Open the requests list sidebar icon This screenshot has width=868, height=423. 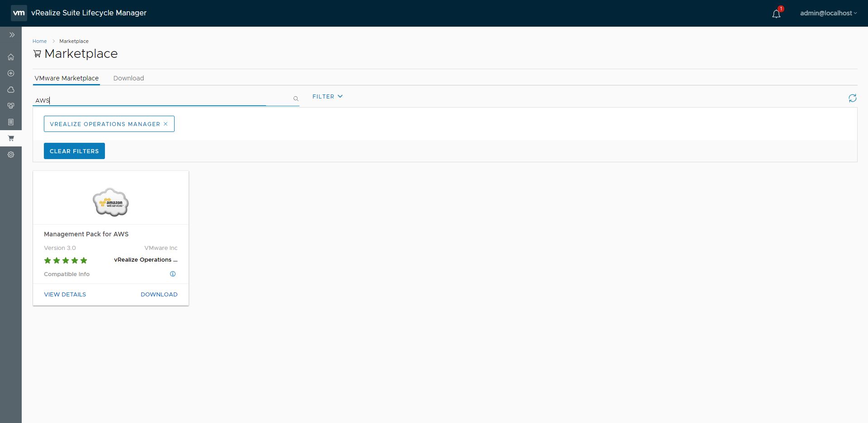[x=11, y=122]
